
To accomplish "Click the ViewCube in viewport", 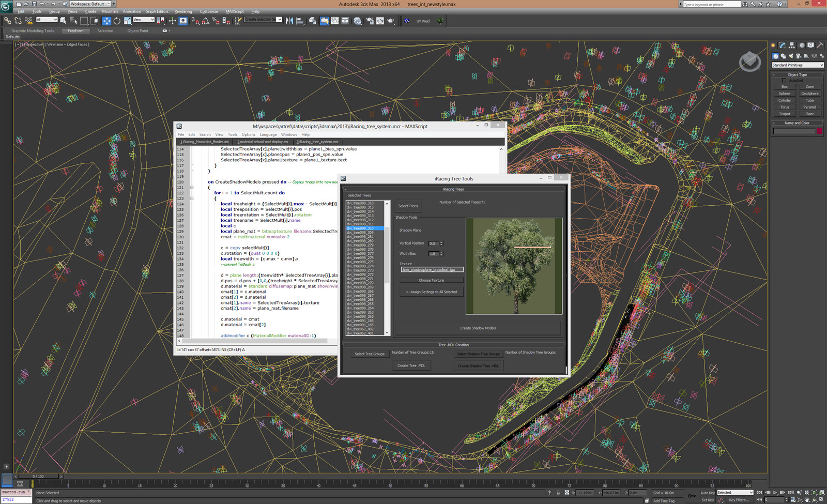I will click(x=749, y=62).
